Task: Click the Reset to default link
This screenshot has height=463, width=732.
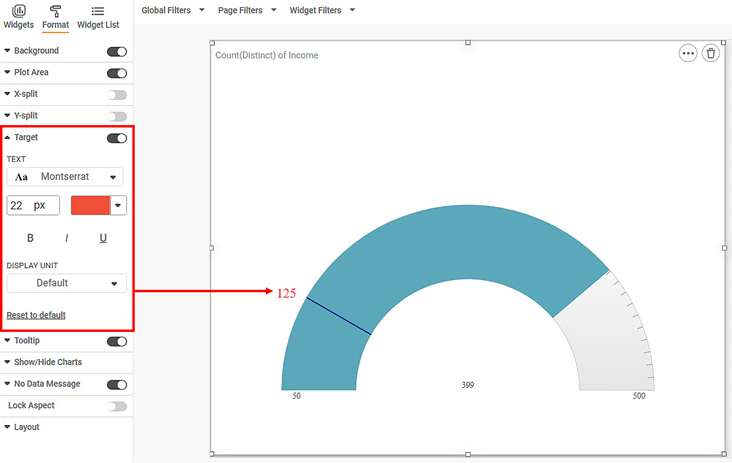Action: [x=36, y=315]
